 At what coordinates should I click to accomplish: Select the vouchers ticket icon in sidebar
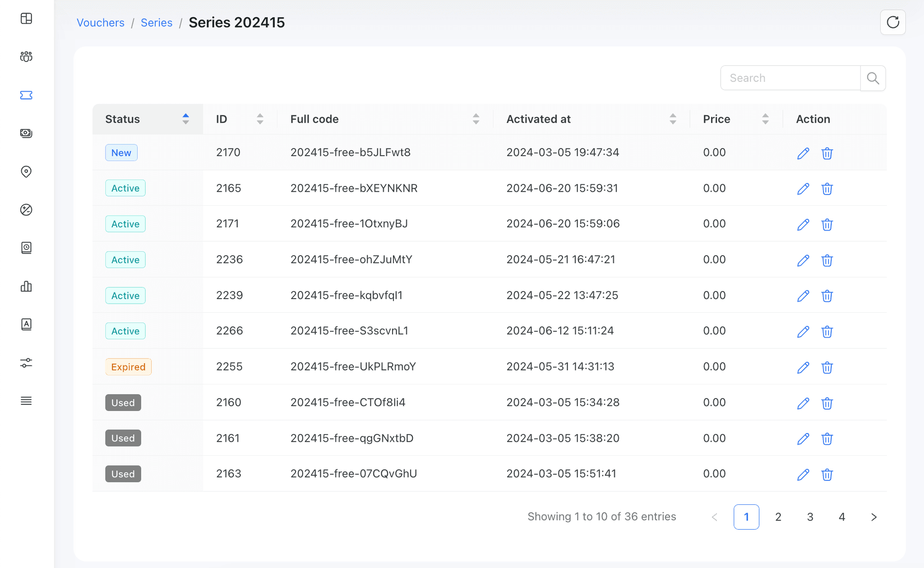coord(26,95)
